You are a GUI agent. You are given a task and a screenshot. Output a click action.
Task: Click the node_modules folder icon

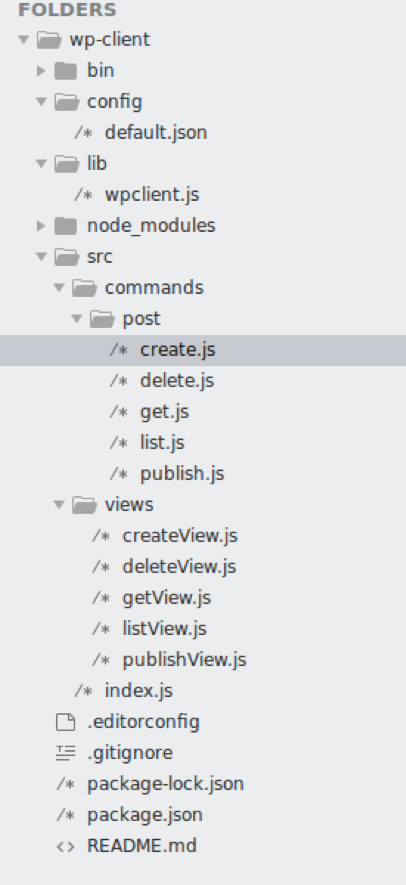click(x=66, y=226)
